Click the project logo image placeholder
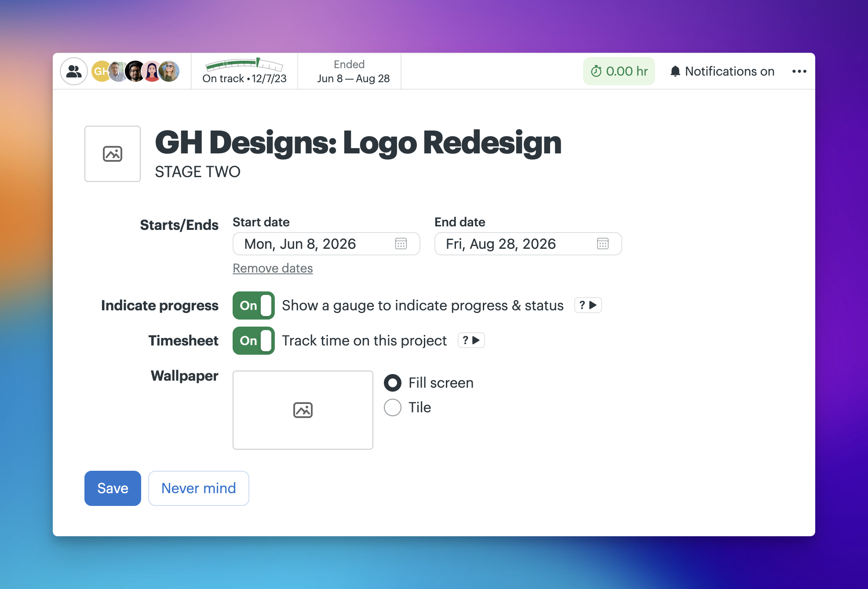This screenshot has height=589, width=868. click(113, 154)
